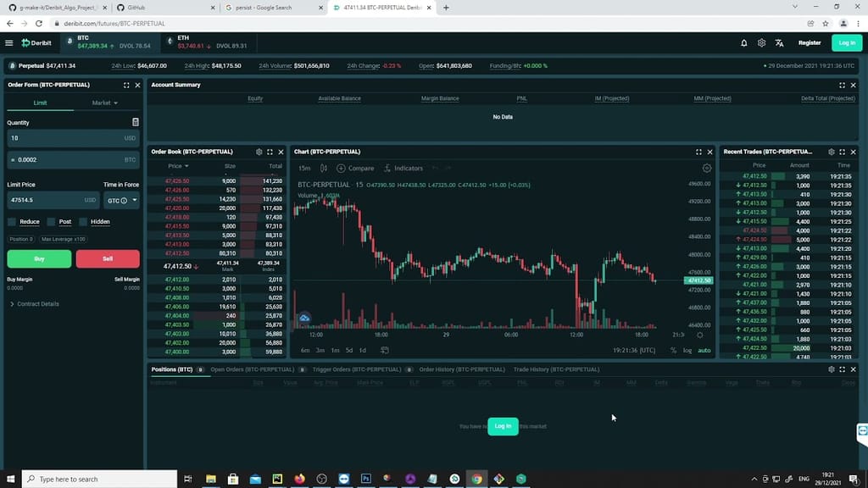The width and height of the screenshot is (868, 488).
Task: Open the GTC Time in Force dropdown
Action: tap(120, 200)
